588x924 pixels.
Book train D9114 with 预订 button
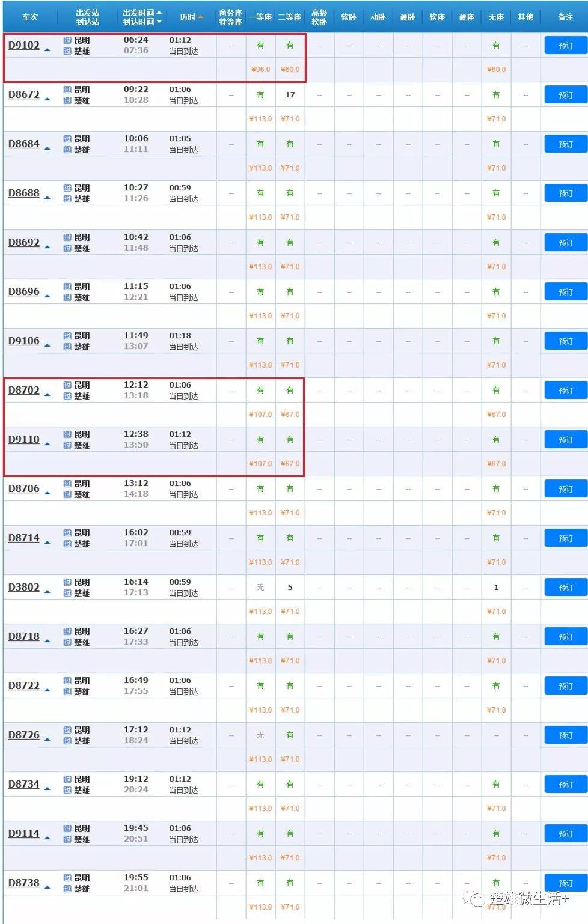[566, 834]
